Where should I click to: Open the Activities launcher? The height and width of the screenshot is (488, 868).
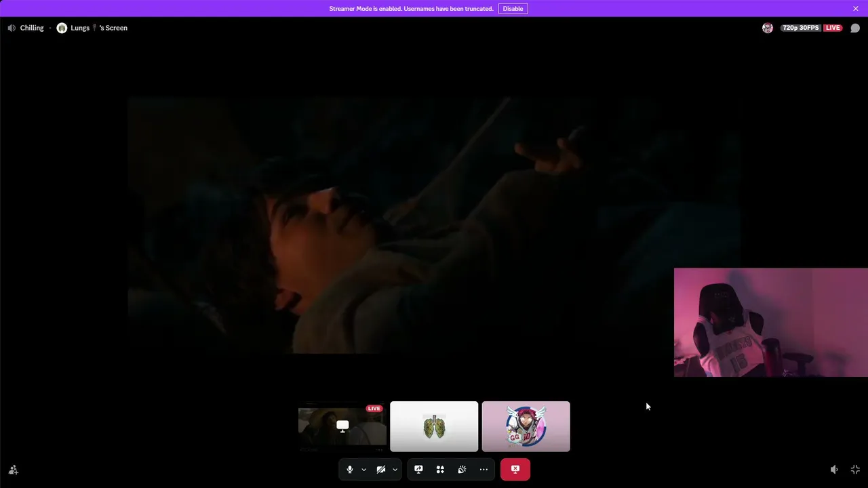point(440,469)
